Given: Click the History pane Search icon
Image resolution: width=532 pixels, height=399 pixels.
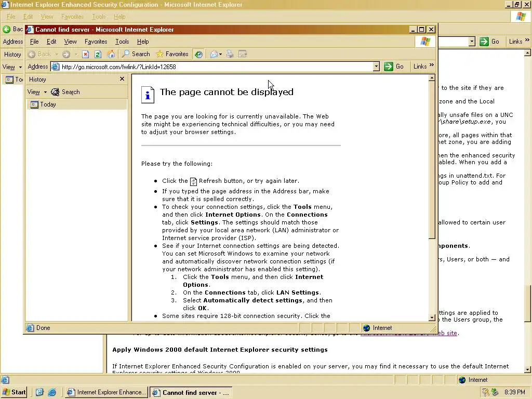Looking at the screenshot, I should [55, 92].
